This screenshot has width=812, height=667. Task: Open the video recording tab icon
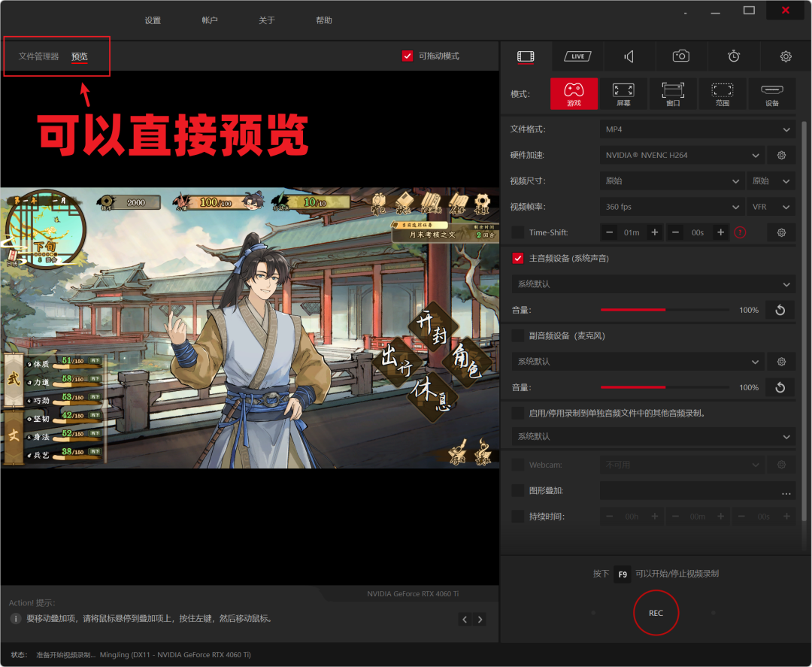(525, 56)
